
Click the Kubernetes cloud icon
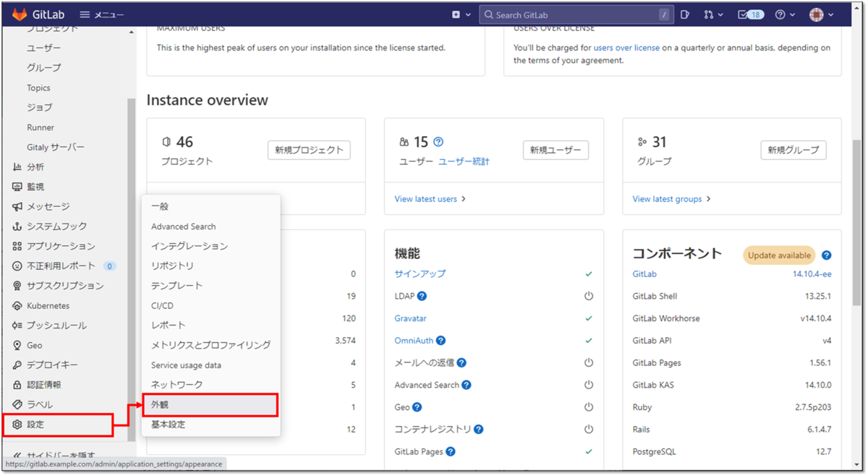17,306
